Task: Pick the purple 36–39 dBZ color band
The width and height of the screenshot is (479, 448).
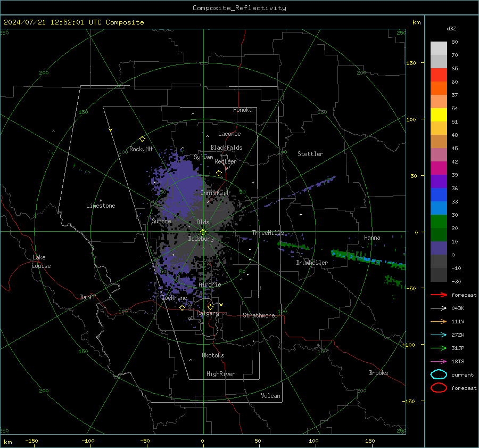Action: (439, 181)
